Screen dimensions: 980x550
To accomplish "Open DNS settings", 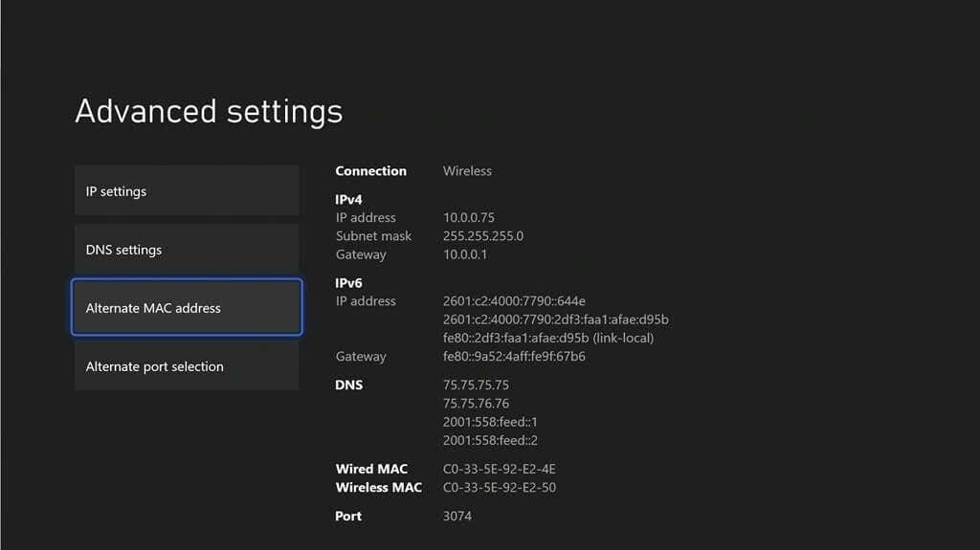I will [187, 249].
